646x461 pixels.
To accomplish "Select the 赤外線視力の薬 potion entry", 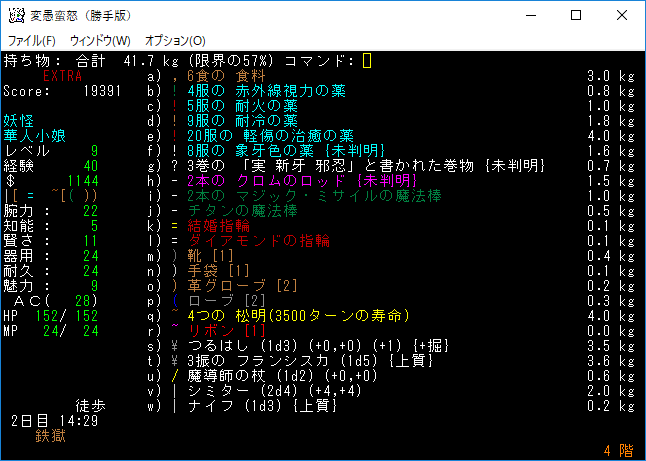I will pyautogui.click(x=266, y=91).
